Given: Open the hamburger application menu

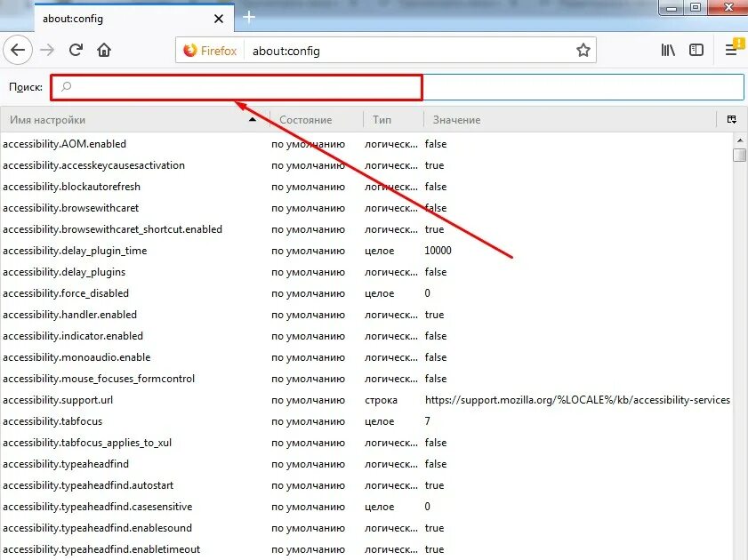Looking at the screenshot, I should [732, 49].
